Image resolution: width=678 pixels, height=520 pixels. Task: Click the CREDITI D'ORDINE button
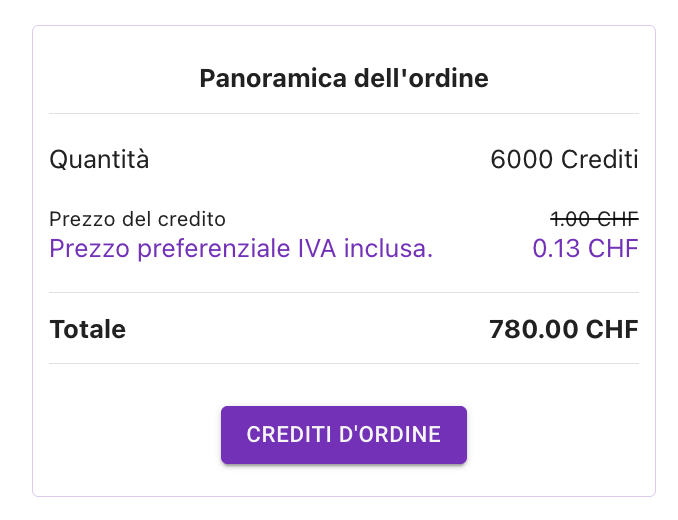343,435
